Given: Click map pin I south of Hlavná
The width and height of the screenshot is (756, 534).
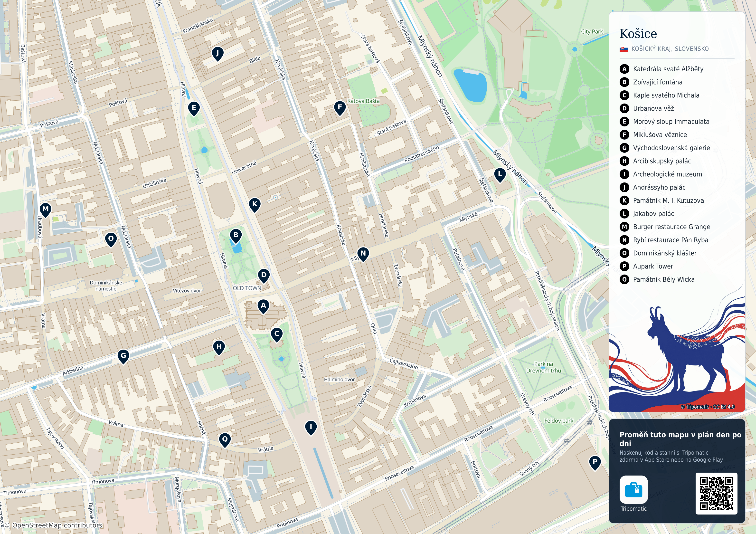Looking at the screenshot, I should pyautogui.click(x=311, y=428).
